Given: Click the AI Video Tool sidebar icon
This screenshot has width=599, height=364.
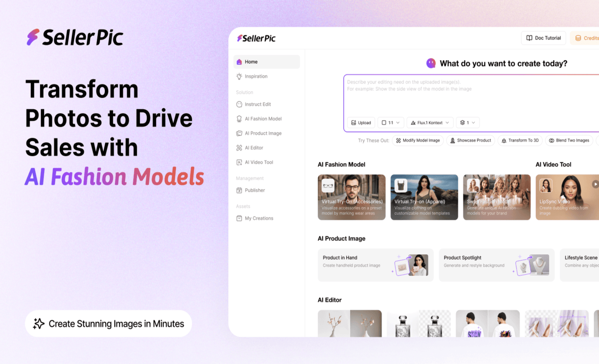Looking at the screenshot, I should pos(239,162).
